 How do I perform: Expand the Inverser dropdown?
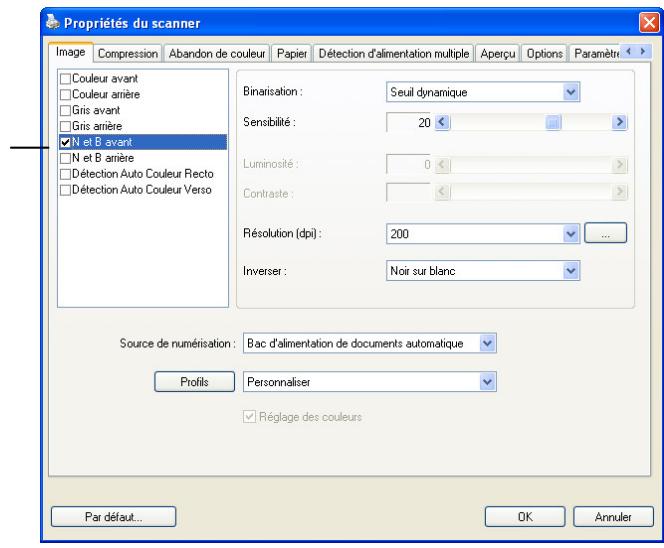coord(571,271)
